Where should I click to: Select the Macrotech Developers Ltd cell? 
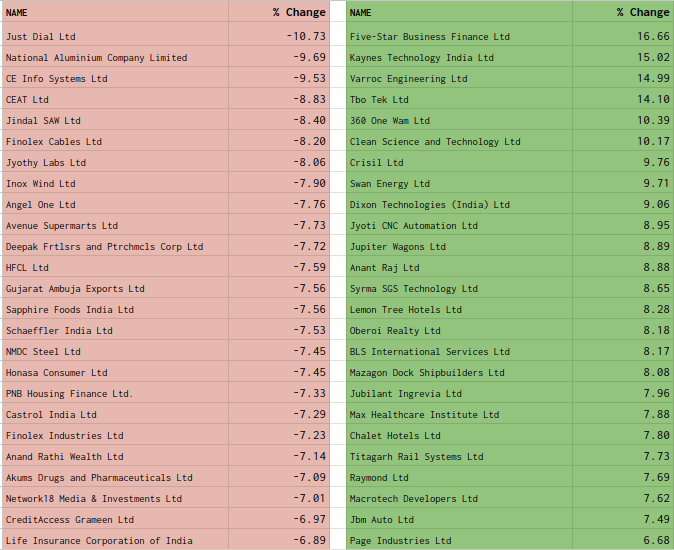(x=459, y=499)
